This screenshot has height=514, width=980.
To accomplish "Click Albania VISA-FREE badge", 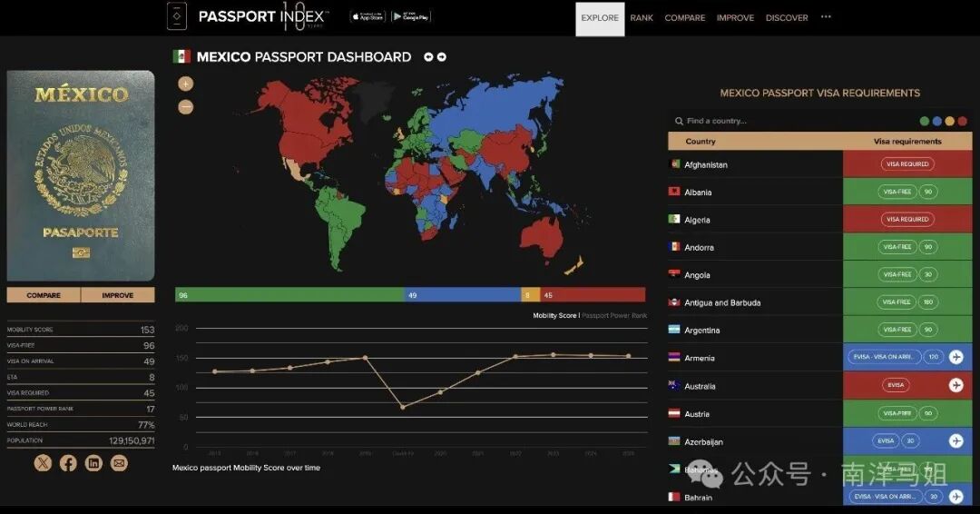I will [x=897, y=192].
